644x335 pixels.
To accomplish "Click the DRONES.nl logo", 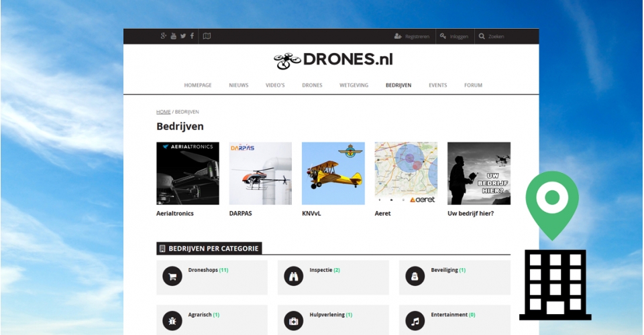I will coord(333,61).
